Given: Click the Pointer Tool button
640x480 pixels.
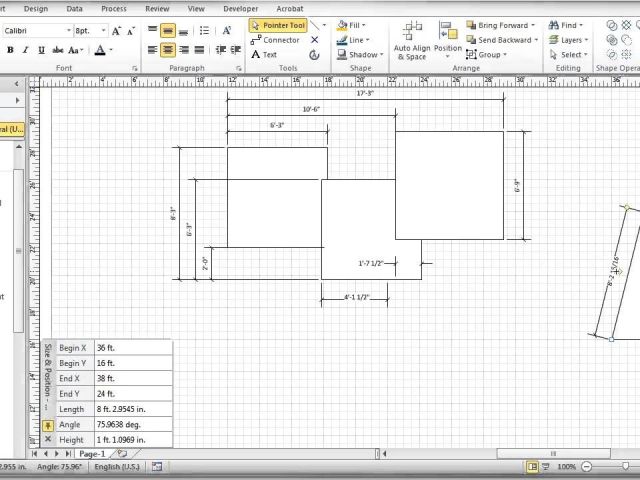Looking at the screenshot, I should (278, 25).
